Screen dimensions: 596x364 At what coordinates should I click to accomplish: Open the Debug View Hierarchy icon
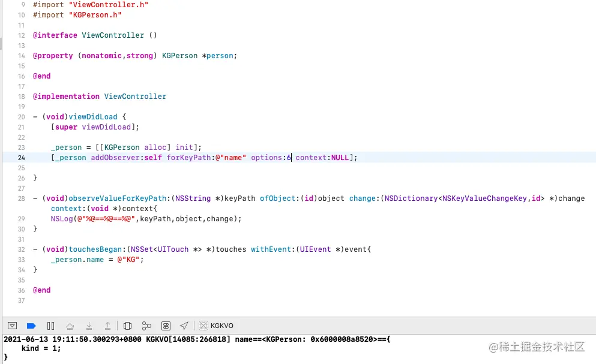pos(128,326)
